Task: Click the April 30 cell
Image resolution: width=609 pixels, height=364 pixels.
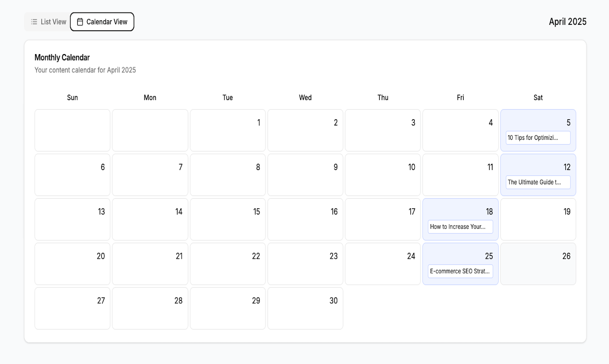Action: (x=305, y=308)
